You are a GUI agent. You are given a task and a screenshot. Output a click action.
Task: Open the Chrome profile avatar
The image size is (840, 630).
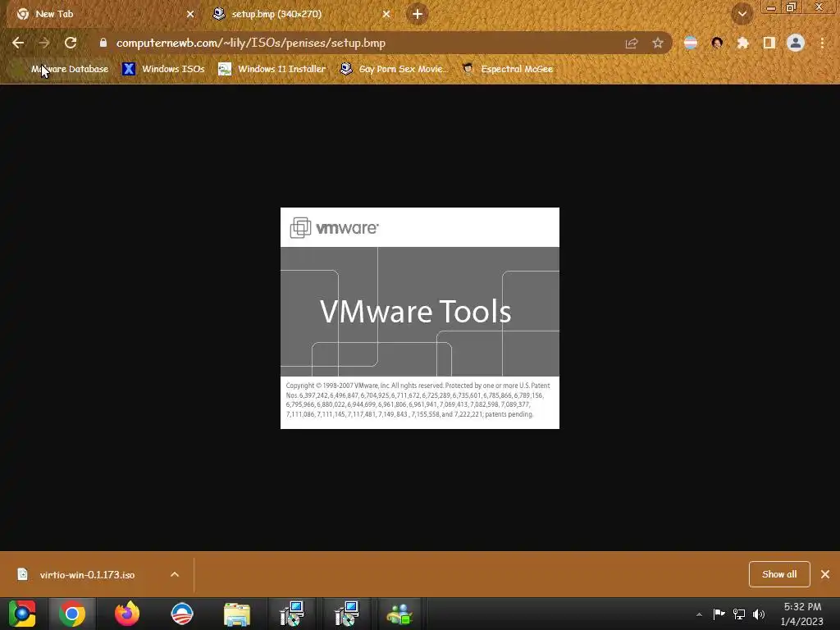[796, 43]
